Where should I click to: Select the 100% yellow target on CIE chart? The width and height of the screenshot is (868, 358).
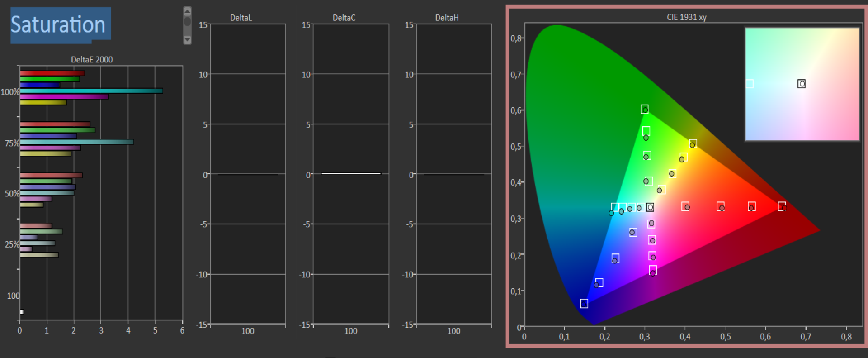click(x=693, y=144)
